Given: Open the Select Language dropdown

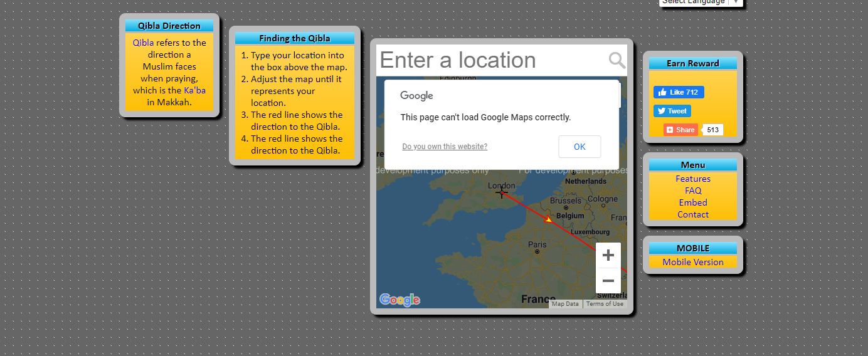Looking at the screenshot, I should pyautogui.click(x=701, y=2).
